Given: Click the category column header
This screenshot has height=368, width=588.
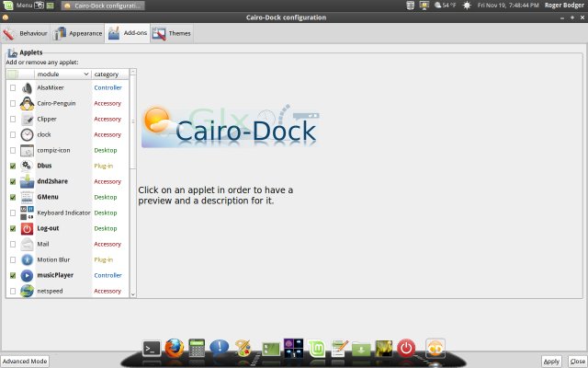Looking at the screenshot, I should tap(110, 74).
